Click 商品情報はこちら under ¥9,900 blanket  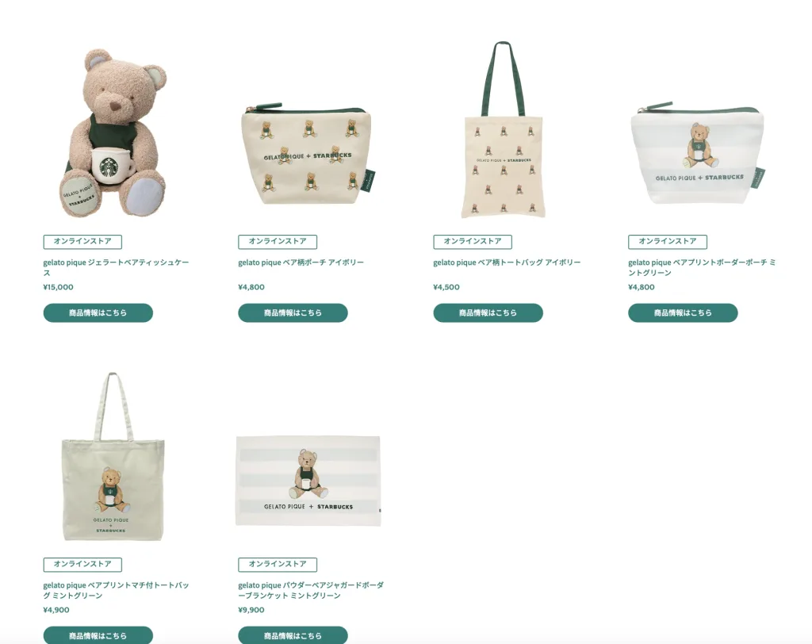pos(293,635)
